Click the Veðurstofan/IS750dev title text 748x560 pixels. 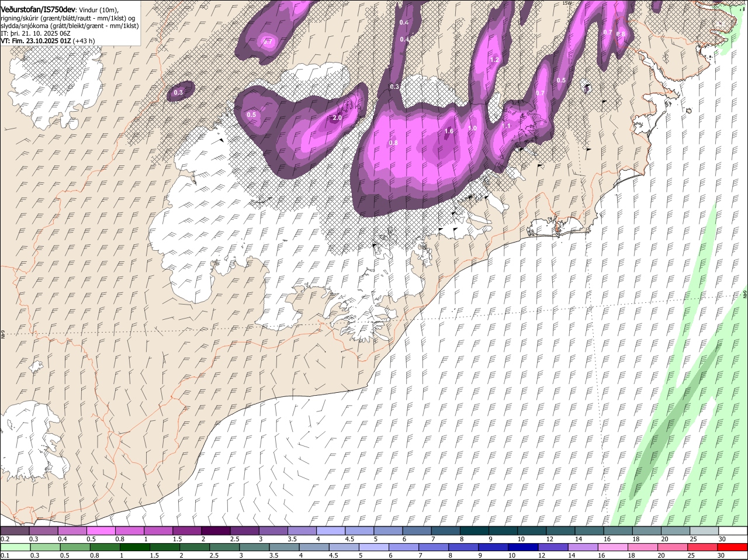point(38,10)
